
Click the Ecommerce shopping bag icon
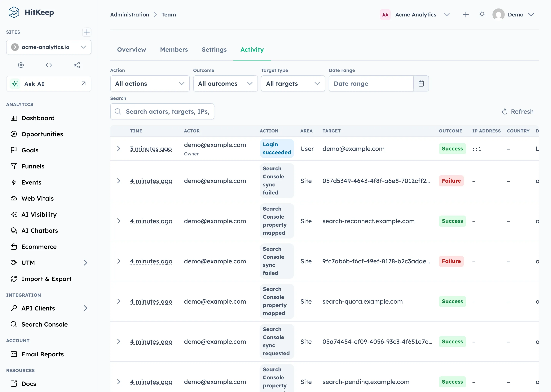coord(14,247)
